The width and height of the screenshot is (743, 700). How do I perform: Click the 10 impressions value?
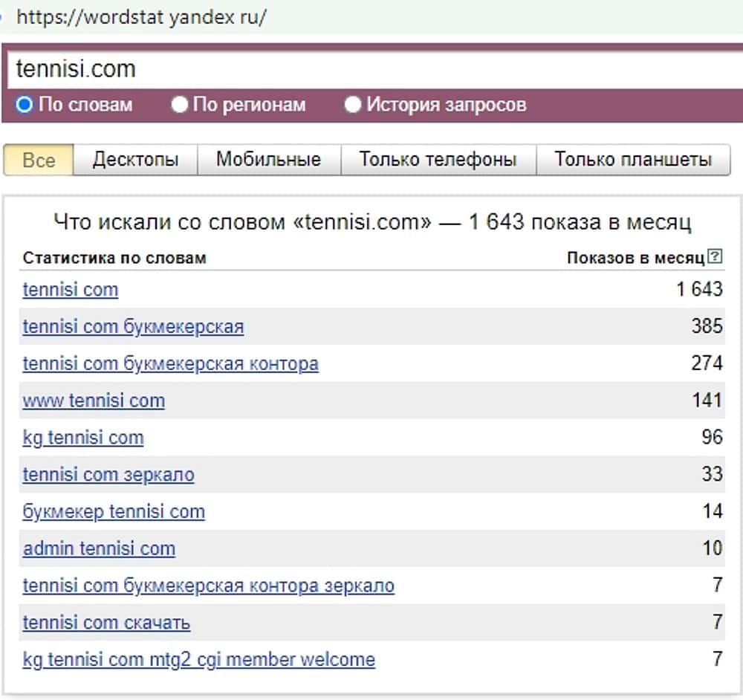coord(713,548)
